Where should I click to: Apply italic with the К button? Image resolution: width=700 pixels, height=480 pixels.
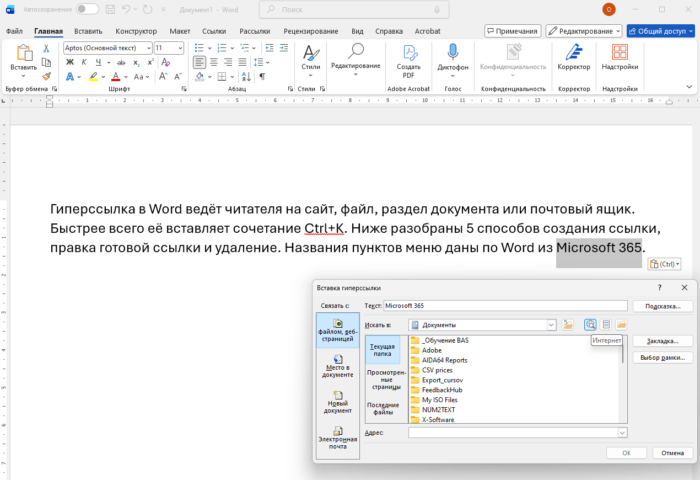click(84, 62)
